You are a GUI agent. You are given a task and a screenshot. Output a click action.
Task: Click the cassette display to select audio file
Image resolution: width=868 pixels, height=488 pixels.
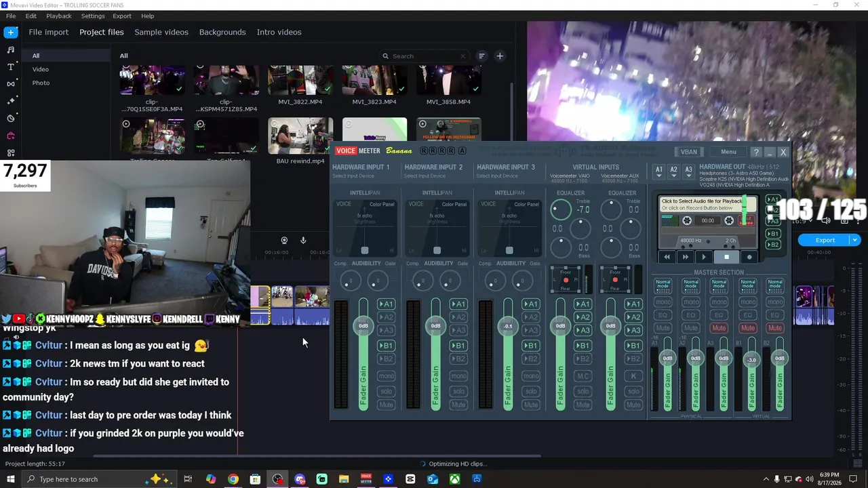click(707, 205)
